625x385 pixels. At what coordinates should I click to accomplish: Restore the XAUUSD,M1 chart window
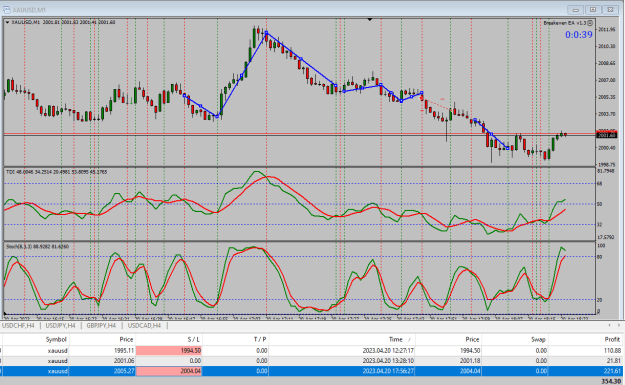(x=593, y=10)
